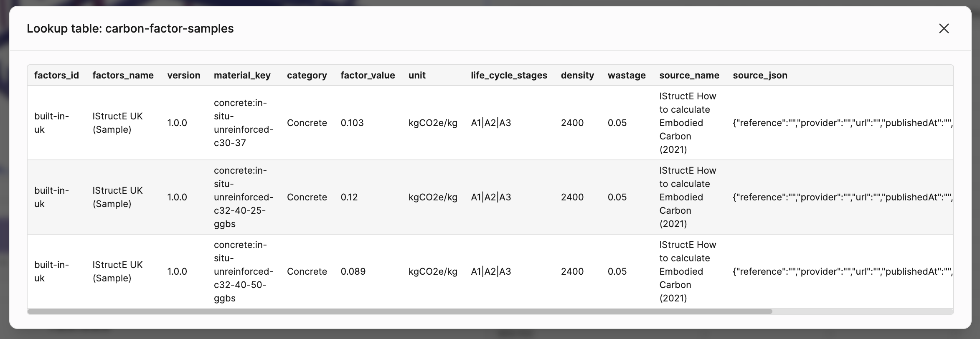Click the 0.089 factor value cell
The height and width of the screenshot is (339, 980).
353,271
